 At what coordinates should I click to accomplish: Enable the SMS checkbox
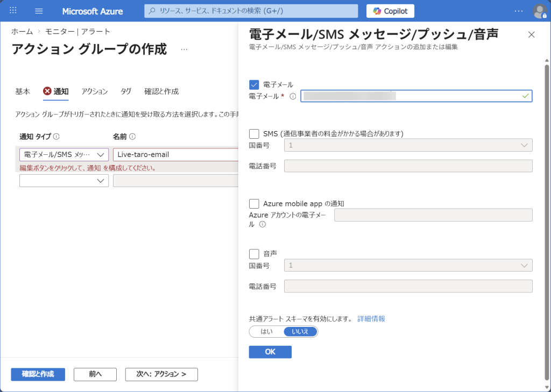(x=255, y=133)
